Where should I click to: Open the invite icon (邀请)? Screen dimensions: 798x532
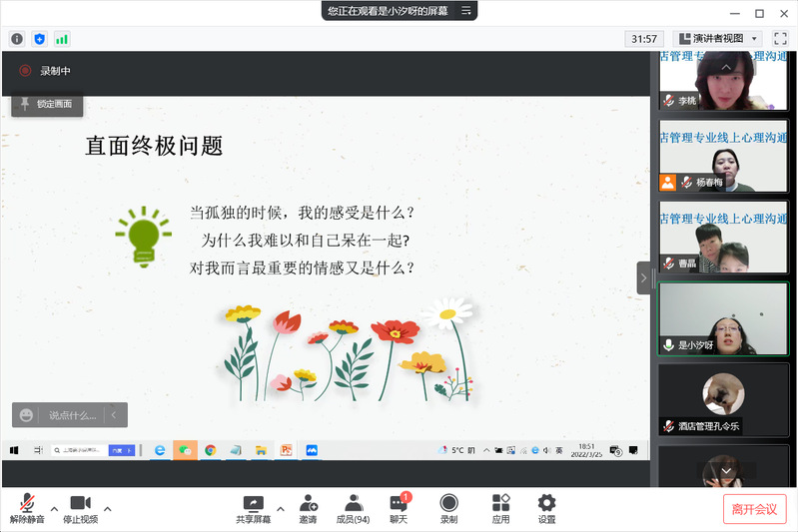309,503
